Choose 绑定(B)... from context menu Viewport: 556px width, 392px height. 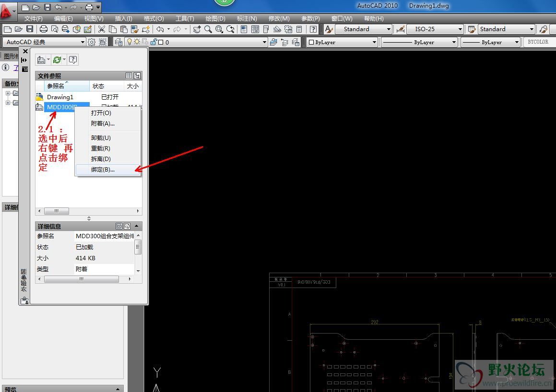tap(108, 170)
